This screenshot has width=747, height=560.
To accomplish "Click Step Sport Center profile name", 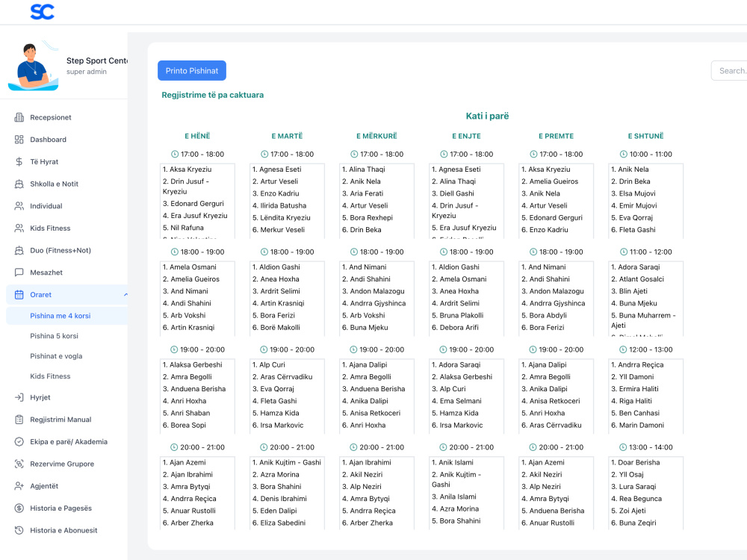I will (x=97, y=60).
